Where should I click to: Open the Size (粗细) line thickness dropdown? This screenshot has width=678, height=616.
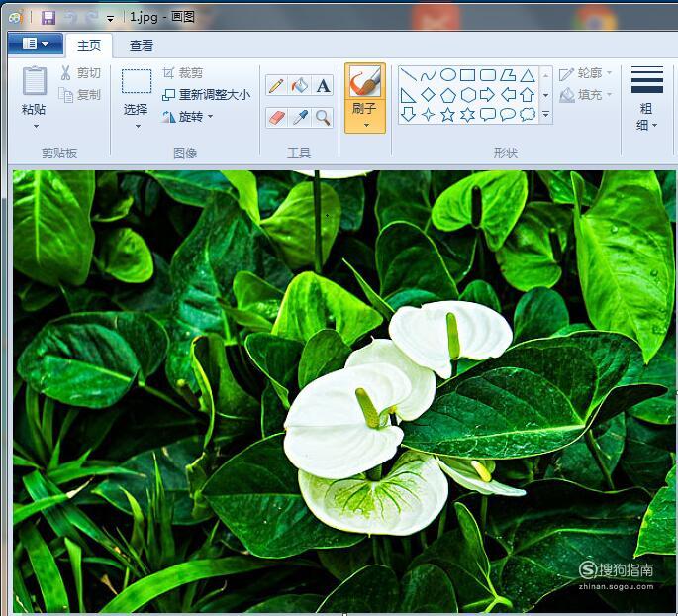(647, 99)
